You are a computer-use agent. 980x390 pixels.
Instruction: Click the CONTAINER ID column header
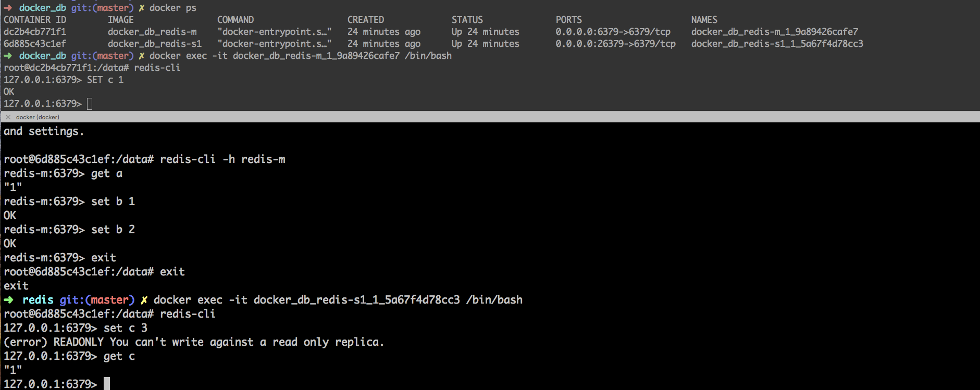click(x=35, y=20)
